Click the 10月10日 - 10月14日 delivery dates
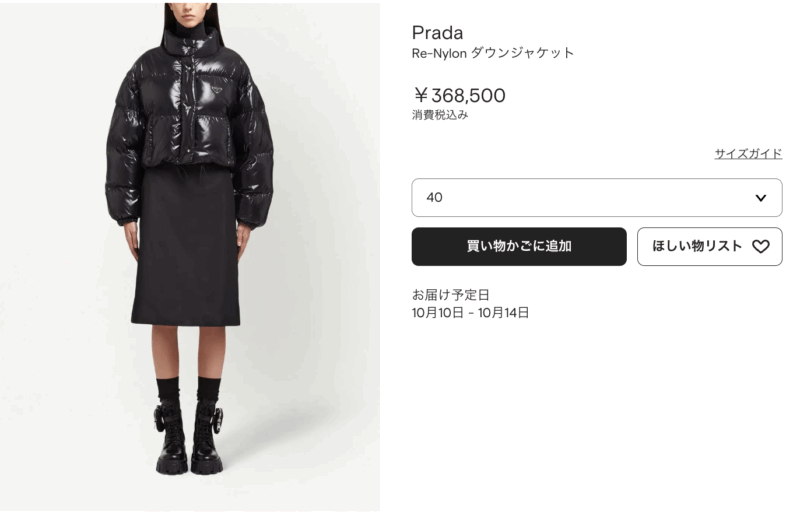This screenshot has width=800, height=519. point(470,312)
